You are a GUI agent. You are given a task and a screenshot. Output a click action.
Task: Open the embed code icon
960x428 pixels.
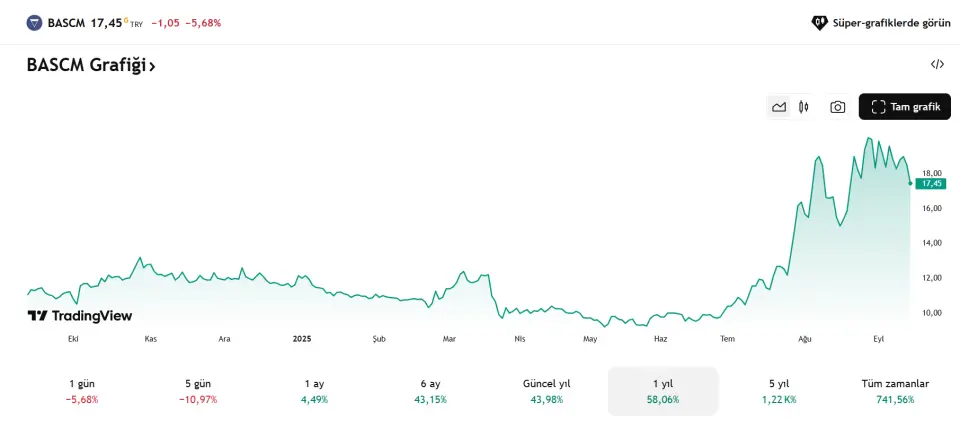[937, 64]
